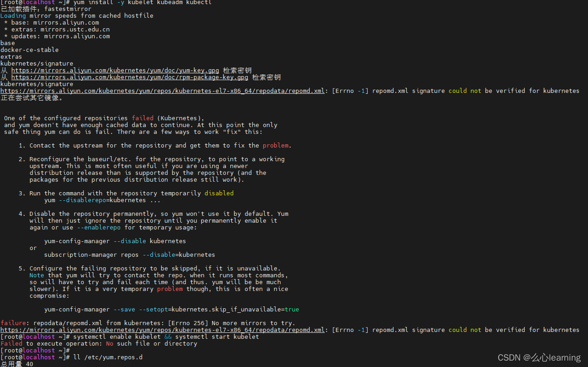This screenshot has height=367, width=588.
Task: Click the 'Loading mirror speeds from cached hostfile' line
Action: click(x=77, y=16)
